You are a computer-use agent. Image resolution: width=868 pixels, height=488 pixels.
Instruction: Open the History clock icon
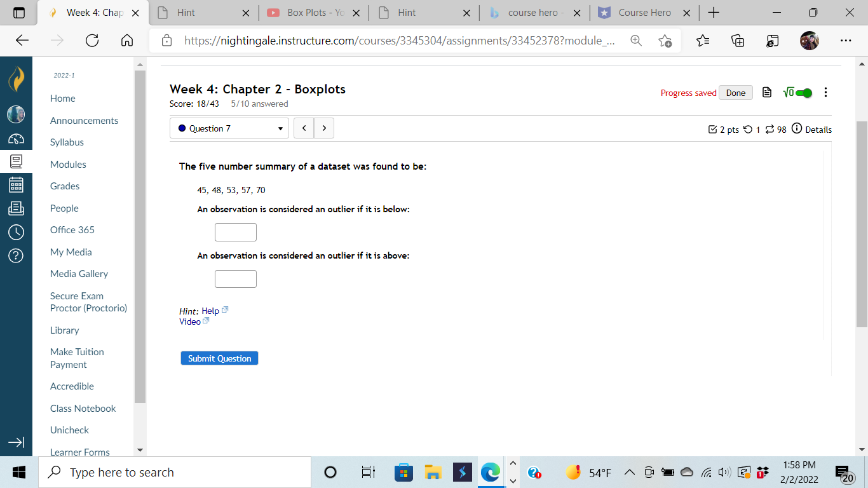[16, 232]
